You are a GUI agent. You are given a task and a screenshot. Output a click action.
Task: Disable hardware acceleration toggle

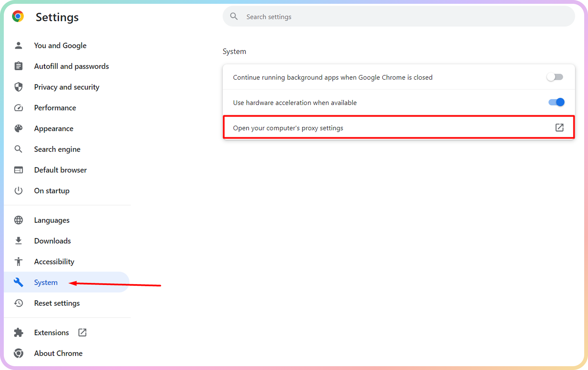point(556,103)
